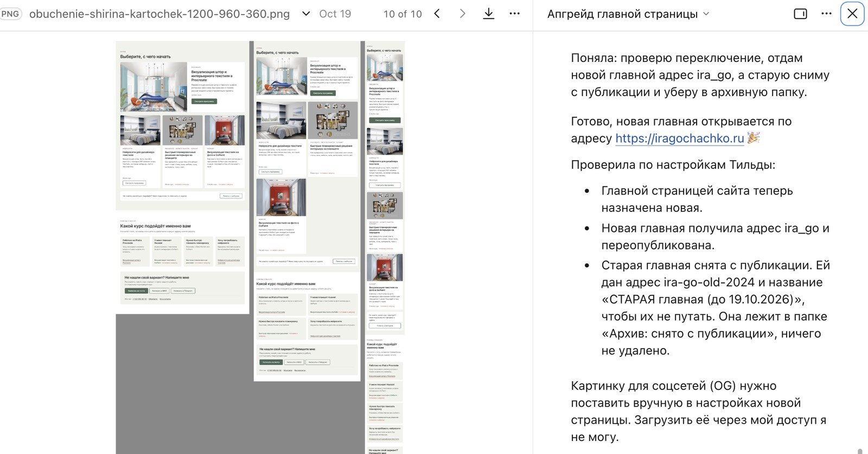The width and height of the screenshot is (868, 454).
Task: Click the paragraph starting "Поняла: проверю переключение"
Action: (700, 75)
